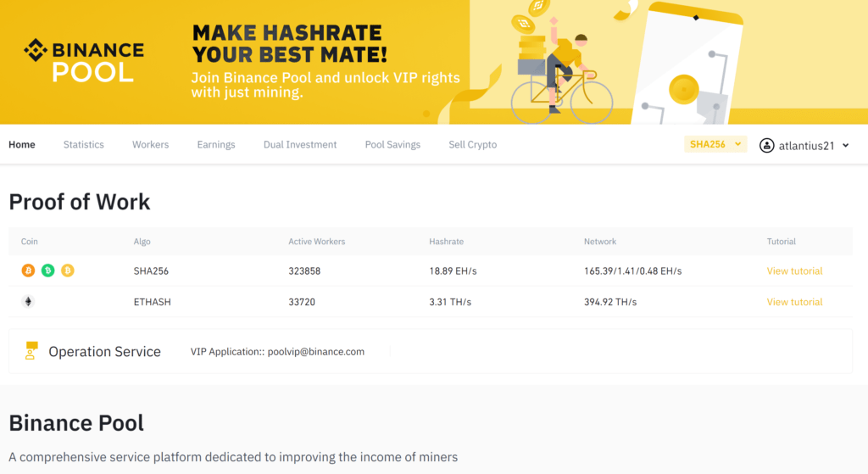Image resolution: width=868 pixels, height=474 pixels.
Task: Open the Sell Crypto tab
Action: pos(473,145)
